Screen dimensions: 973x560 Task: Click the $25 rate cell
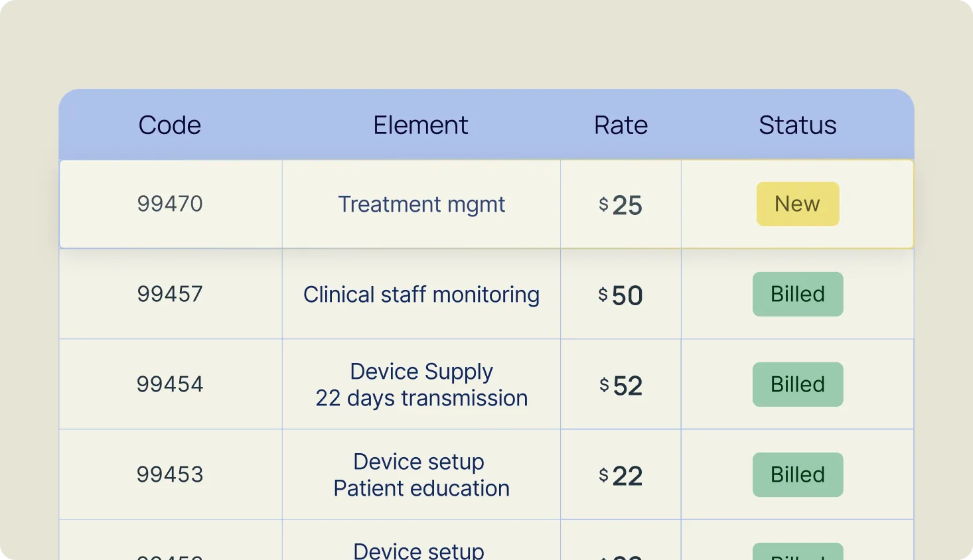621,204
